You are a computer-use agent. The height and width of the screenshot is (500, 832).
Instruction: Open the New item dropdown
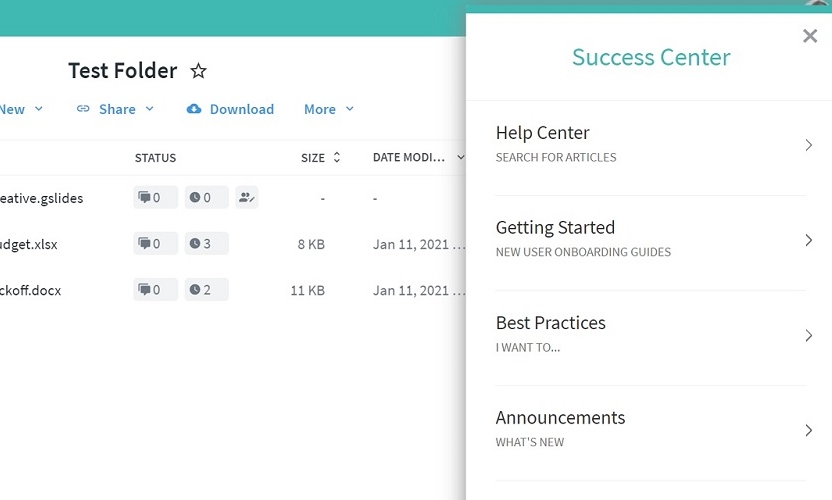click(x=20, y=109)
